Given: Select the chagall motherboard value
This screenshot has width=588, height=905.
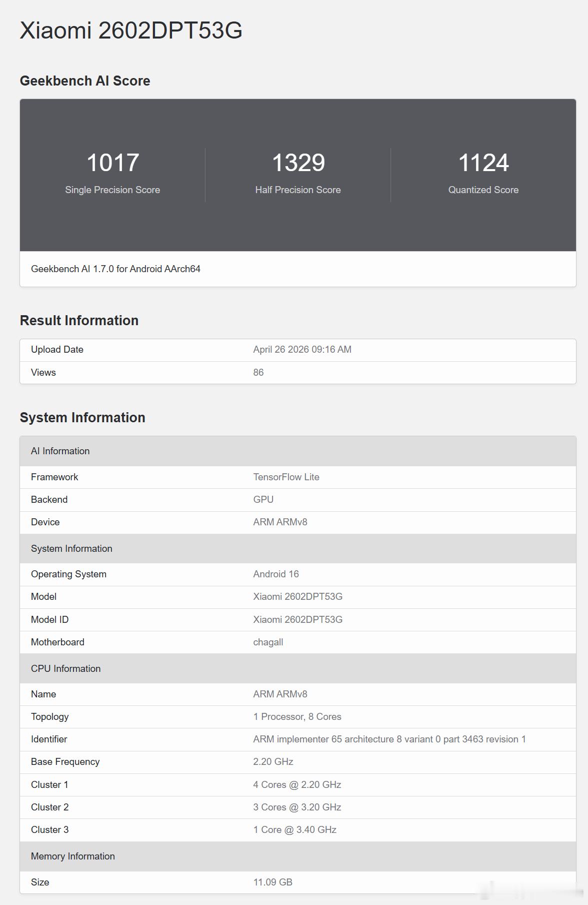Looking at the screenshot, I should (268, 642).
